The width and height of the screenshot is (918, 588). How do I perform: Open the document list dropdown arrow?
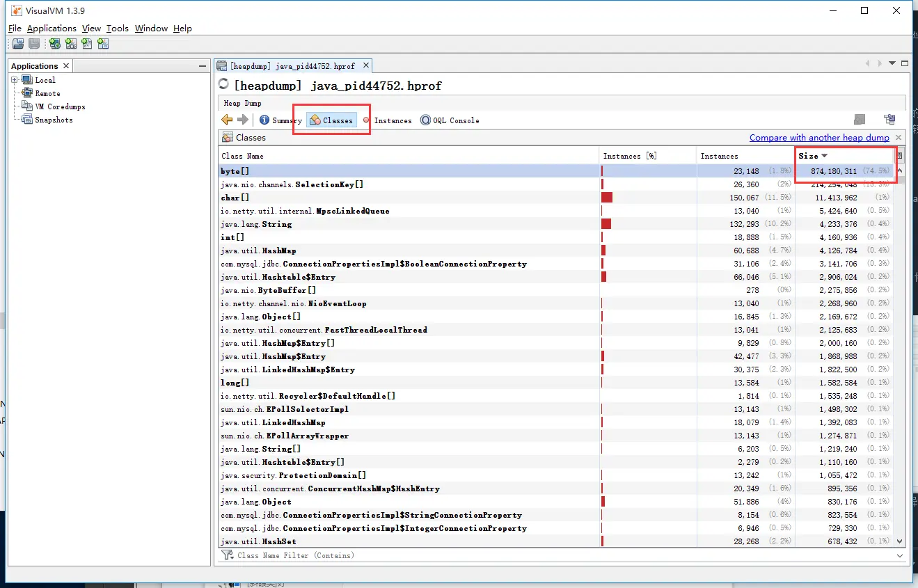(x=894, y=63)
